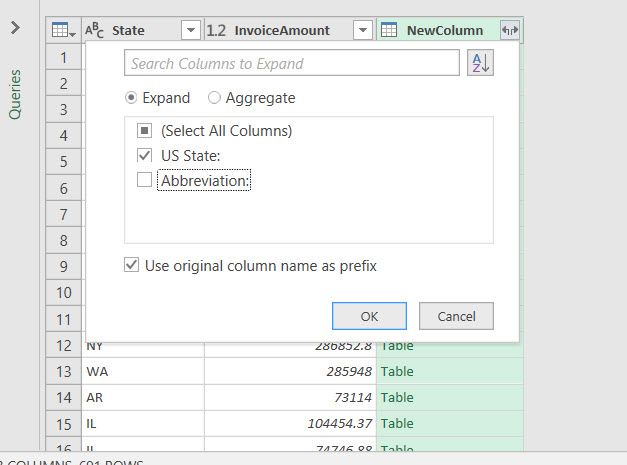Focus the Search Columns to Expand field
The image size is (627, 465).
point(292,64)
